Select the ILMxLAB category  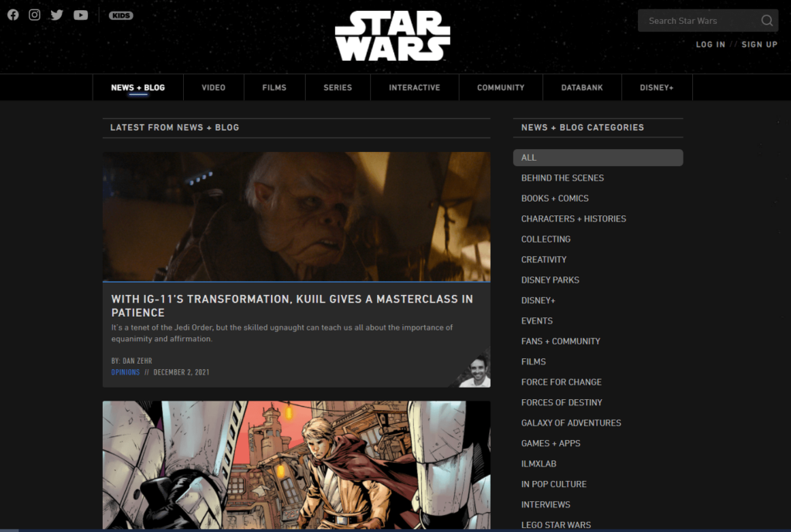(538, 464)
